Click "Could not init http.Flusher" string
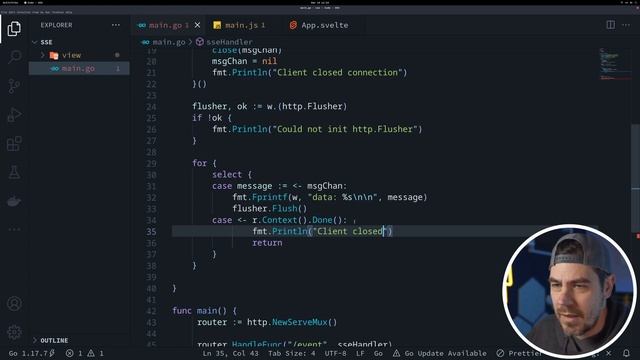The height and width of the screenshot is (360, 640). pos(347,129)
